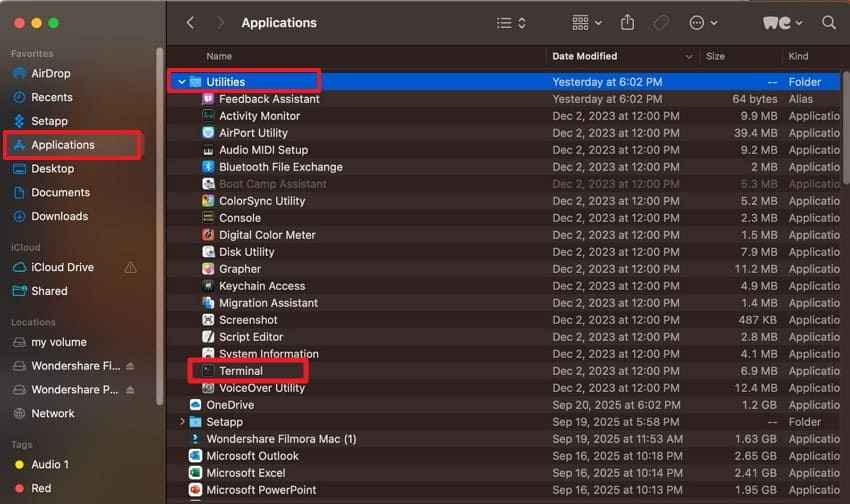Click the sidebar scrollbar

(x=159, y=227)
